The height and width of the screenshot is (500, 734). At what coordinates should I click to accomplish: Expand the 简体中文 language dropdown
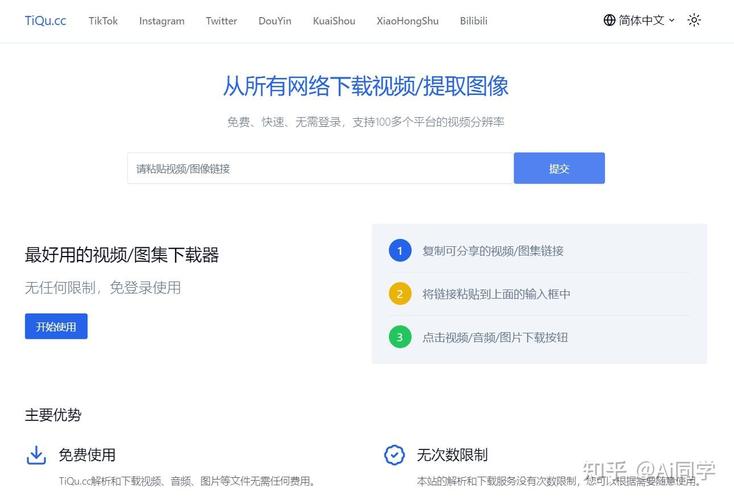point(646,20)
